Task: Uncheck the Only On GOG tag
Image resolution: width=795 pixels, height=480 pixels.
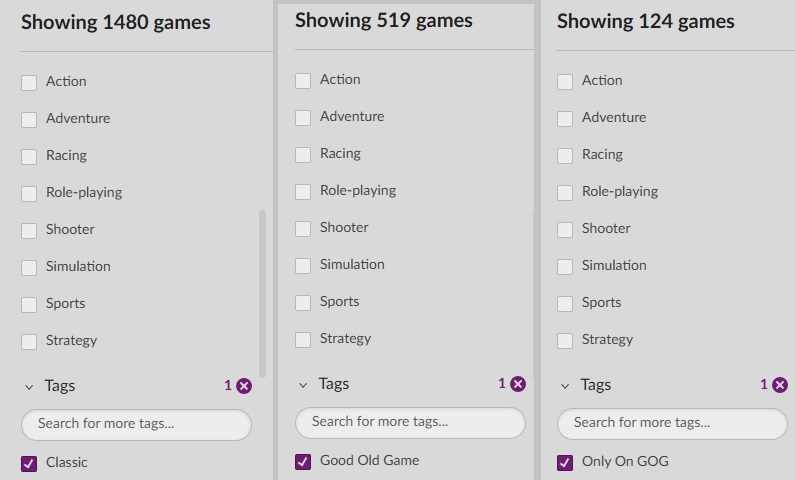Action: coord(565,462)
